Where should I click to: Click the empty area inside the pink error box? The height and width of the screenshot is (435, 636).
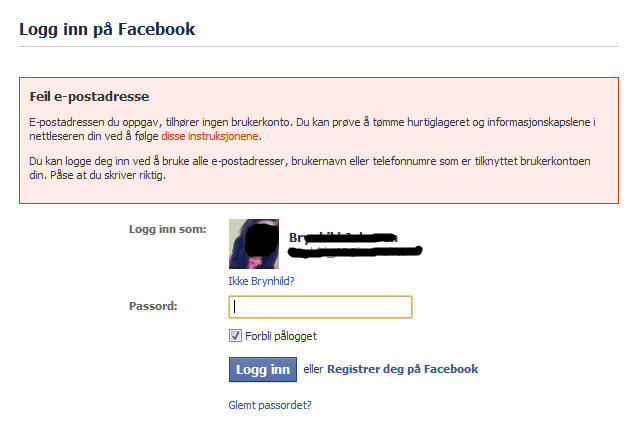(406, 191)
